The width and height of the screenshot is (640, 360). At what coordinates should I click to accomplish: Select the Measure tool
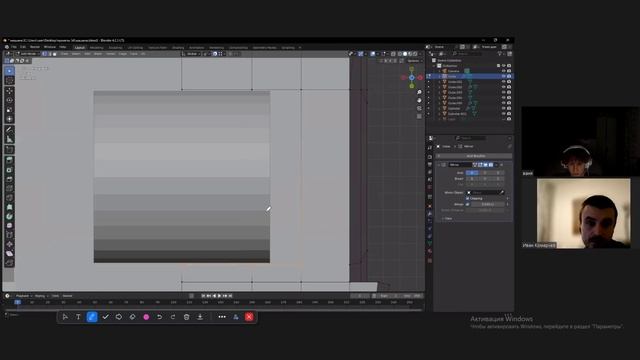pyautogui.click(x=9, y=139)
